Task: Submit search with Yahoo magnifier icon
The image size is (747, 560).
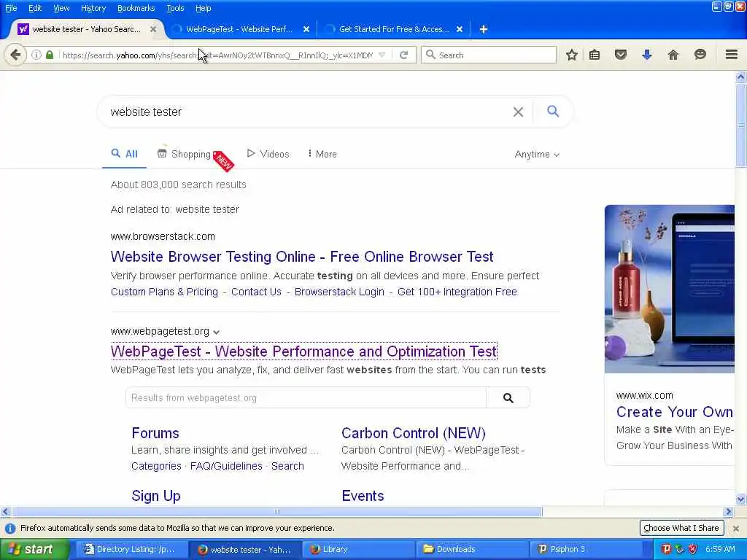Action: pos(553,112)
